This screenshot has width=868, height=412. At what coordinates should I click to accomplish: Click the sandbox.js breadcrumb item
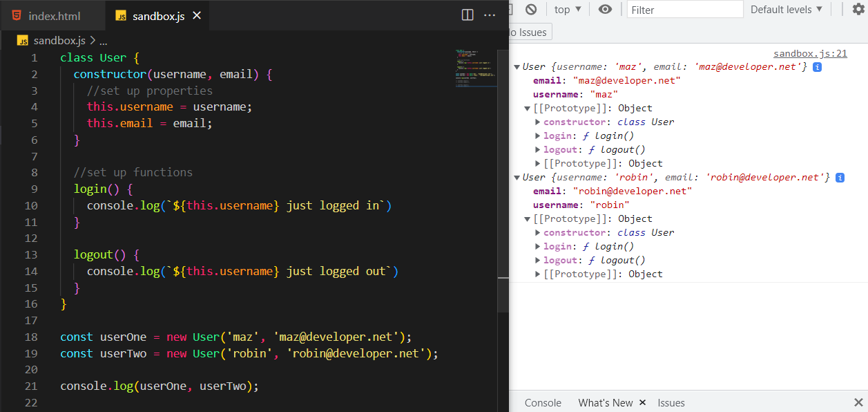[59, 41]
